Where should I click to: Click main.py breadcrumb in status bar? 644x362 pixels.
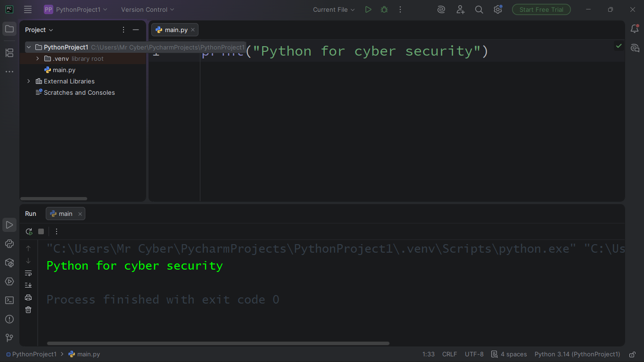coord(84,354)
